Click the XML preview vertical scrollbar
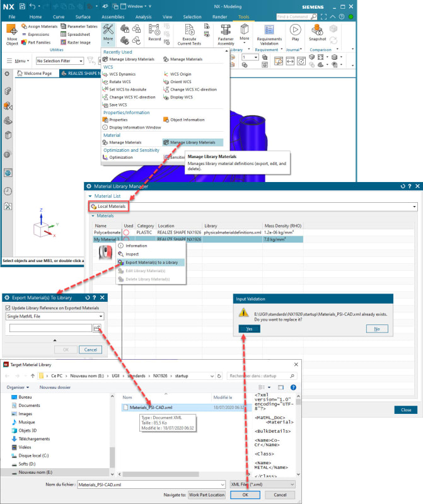423x504 pixels. point(298,402)
